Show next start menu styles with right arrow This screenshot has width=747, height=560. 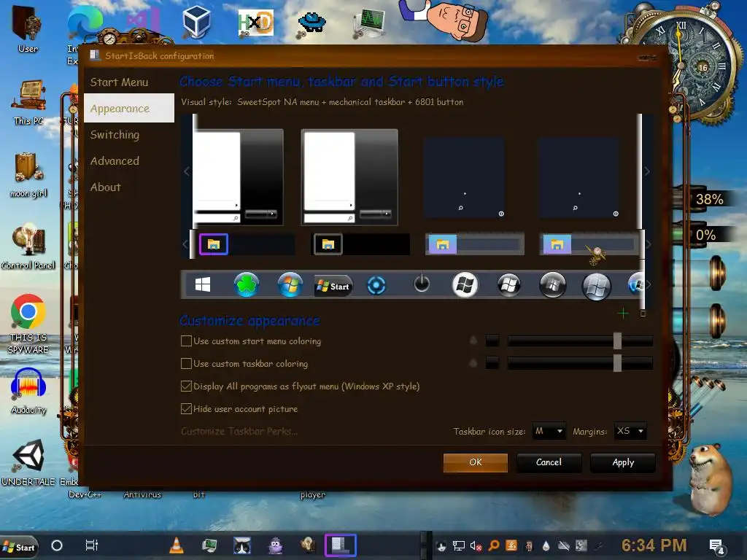(x=647, y=171)
